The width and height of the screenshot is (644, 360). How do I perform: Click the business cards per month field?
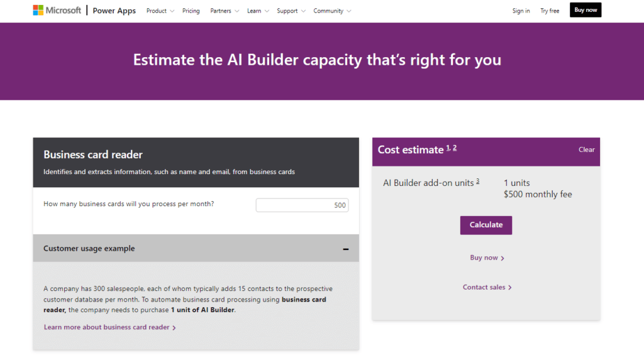(302, 205)
